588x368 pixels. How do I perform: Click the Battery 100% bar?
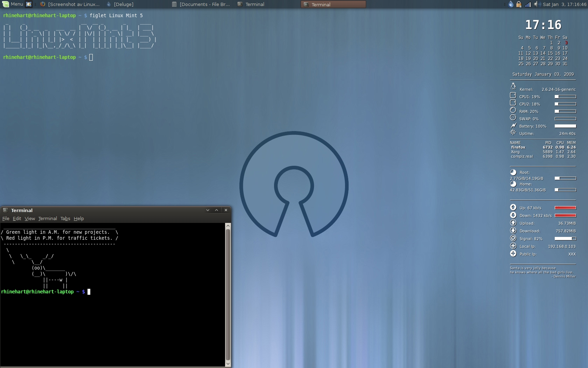[565, 126]
